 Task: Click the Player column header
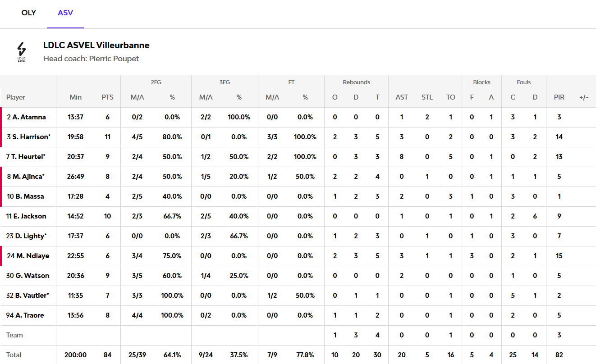tap(16, 97)
